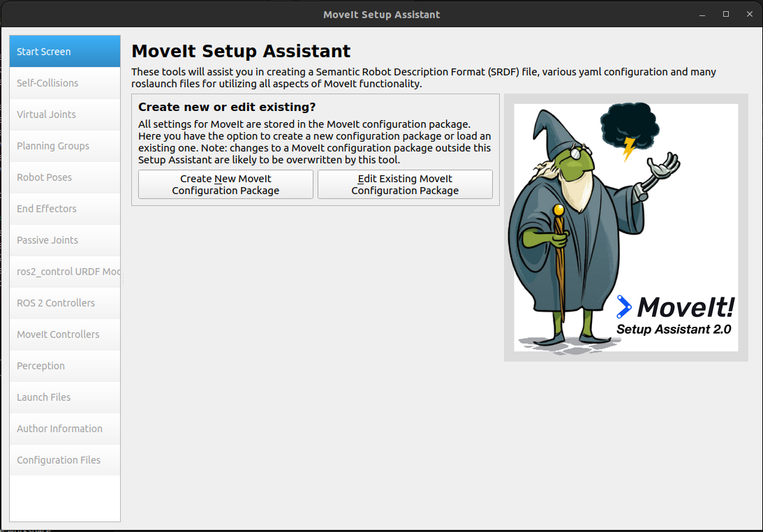This screenshot has height=532, width=763.
Task: Open Robot Poses sidebar entry
Action: click(x=65, y=177)
